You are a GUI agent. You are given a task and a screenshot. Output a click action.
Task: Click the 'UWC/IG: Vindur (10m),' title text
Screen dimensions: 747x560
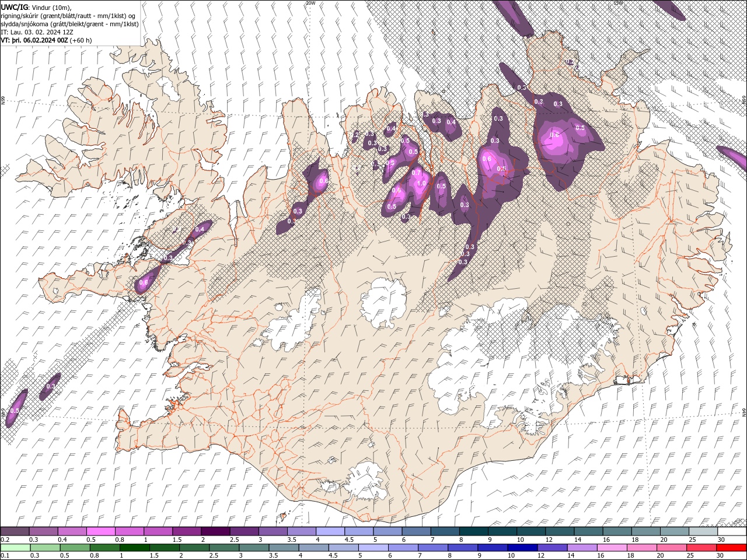pos(35,7)
